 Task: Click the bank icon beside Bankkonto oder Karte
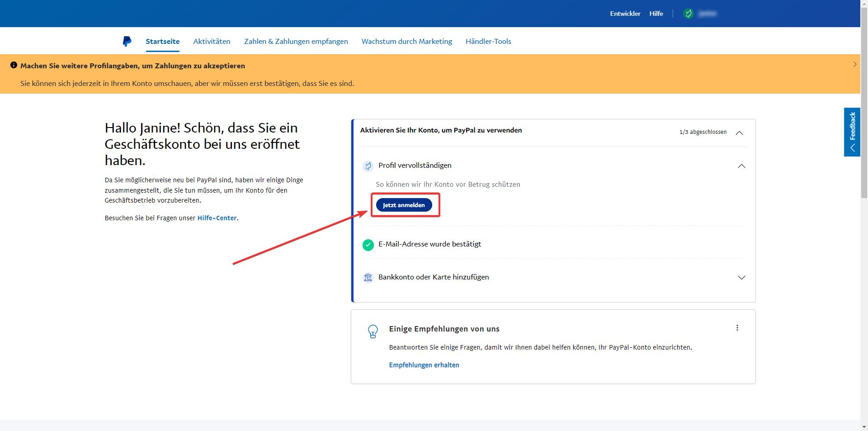pos(368,277)
